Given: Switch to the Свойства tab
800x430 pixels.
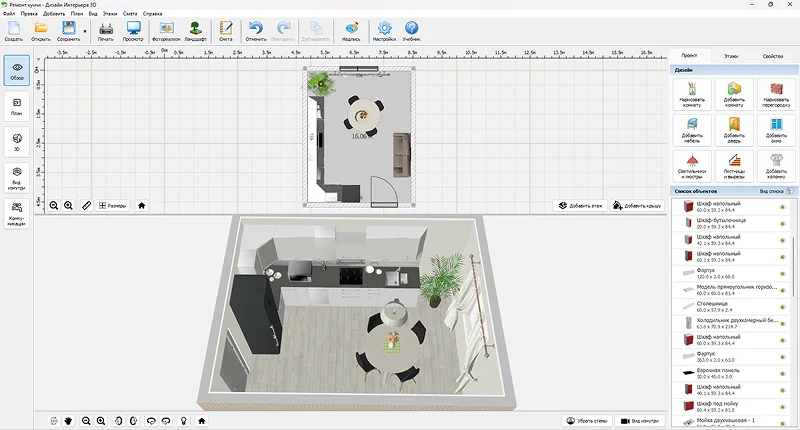Looking at the screenshot, I should pos(772,56).
